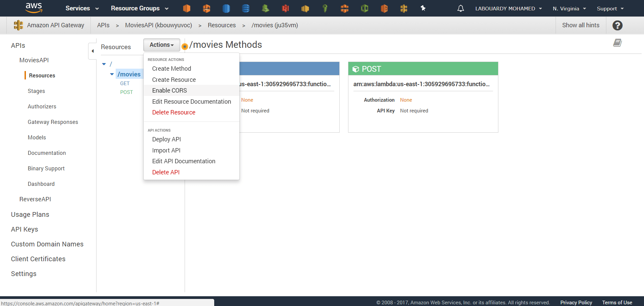Open the Support dropdown
The height and width of the screenshot is (306, 644).
coord(610,8)
